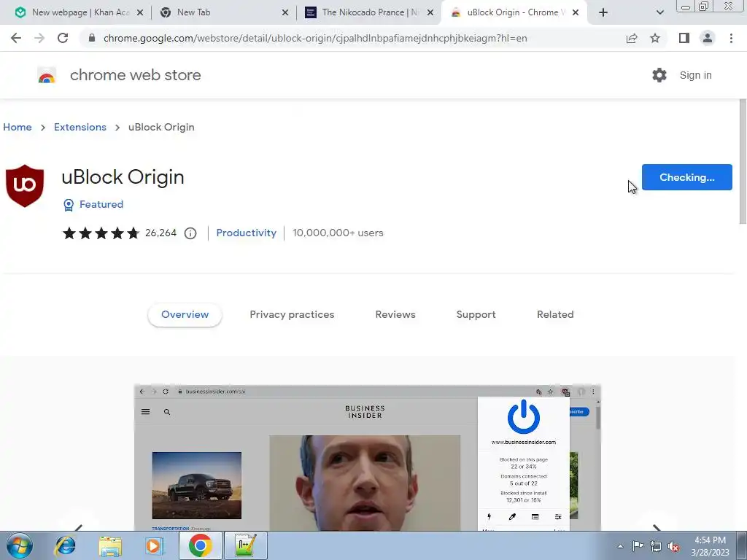The image size is (747, 560).
Task: Close the uBlock Origin tab
Action: [576, 12]
